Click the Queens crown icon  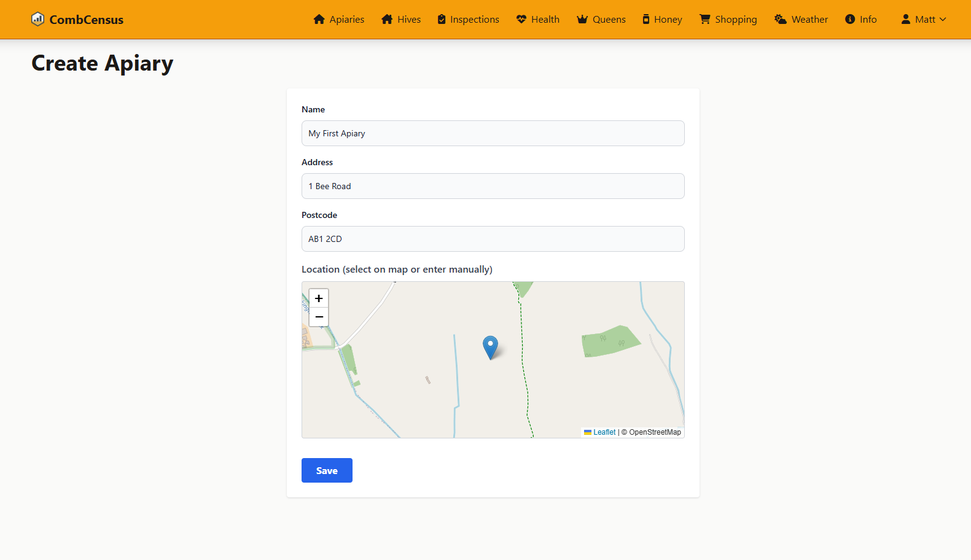pyautogui.click(x=582, y=19)
